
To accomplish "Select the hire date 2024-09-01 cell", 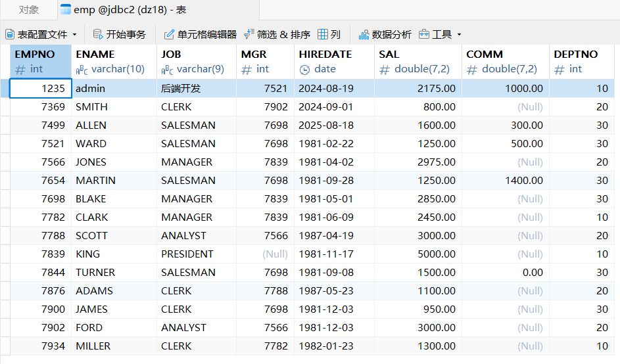I will (x=334, y=106).
